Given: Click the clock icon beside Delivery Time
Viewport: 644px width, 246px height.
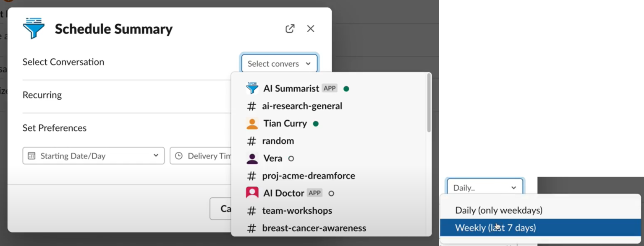Looking at the screenshot, I should click(x=179, y=155).
